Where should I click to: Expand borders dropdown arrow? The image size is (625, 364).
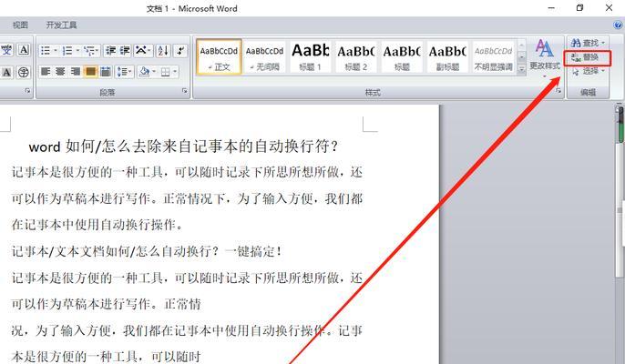point(175,72)
